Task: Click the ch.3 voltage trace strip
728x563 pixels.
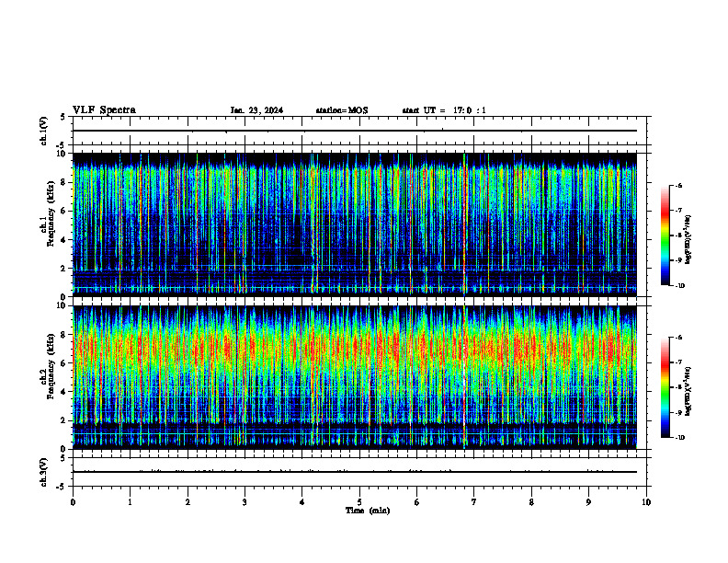Action: [x=359, y=472]
